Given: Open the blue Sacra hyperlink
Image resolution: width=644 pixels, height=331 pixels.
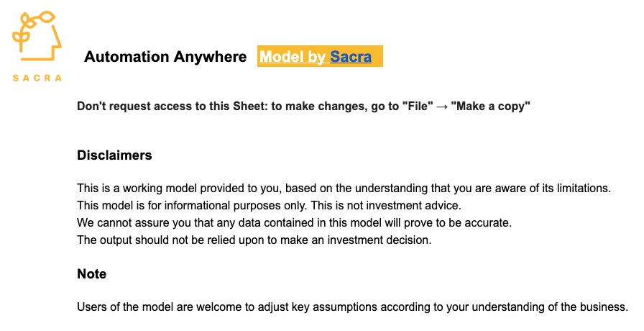Looking at the screenshot, I should [351, 57].
